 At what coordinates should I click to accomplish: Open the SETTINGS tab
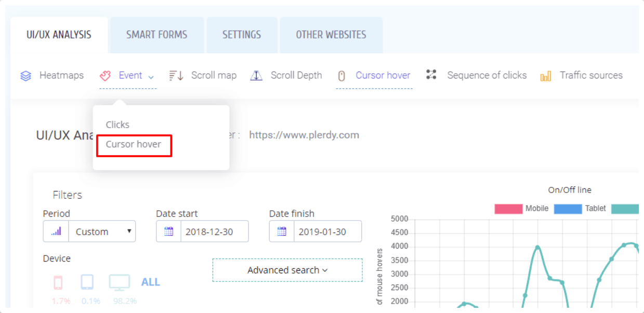[242, 35]
